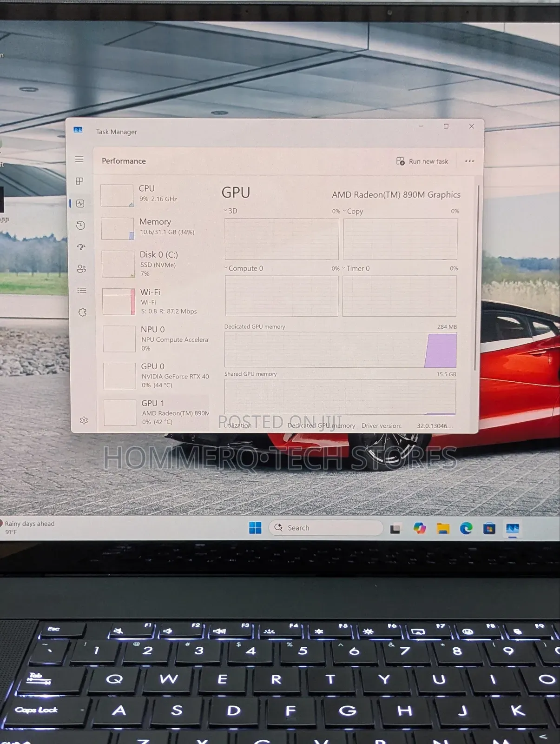Image resolution: width=560 pixels, height=744 pixels.
Task: Click the Wi-Fi mini graph thumbnail
Action: [119, 301]
